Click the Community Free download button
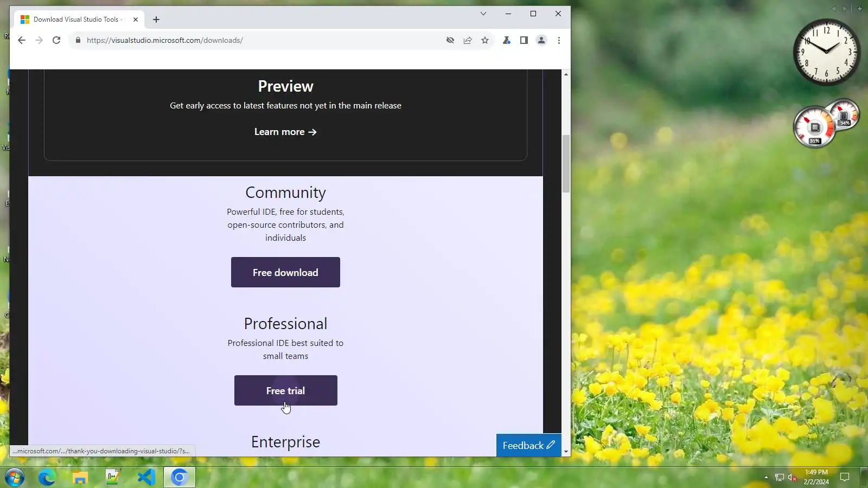The height and width of the screenshot is (488, 868). point(285,272)
